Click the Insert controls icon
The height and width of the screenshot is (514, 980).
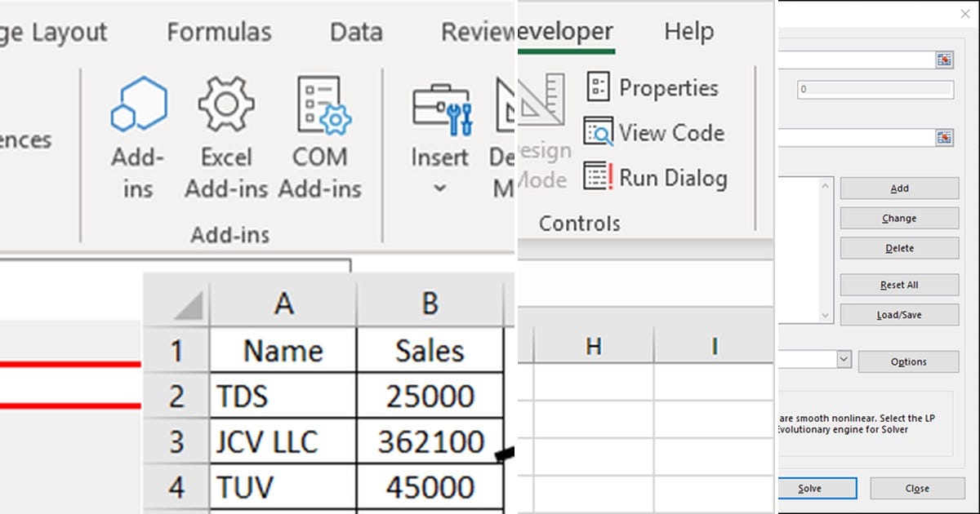pos(440,110)
